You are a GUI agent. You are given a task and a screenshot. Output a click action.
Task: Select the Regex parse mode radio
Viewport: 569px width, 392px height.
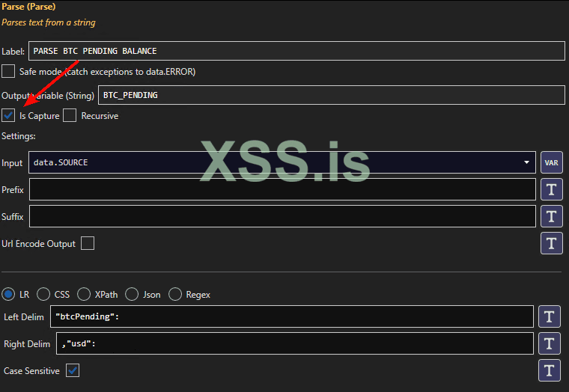[x=175, y=294]
